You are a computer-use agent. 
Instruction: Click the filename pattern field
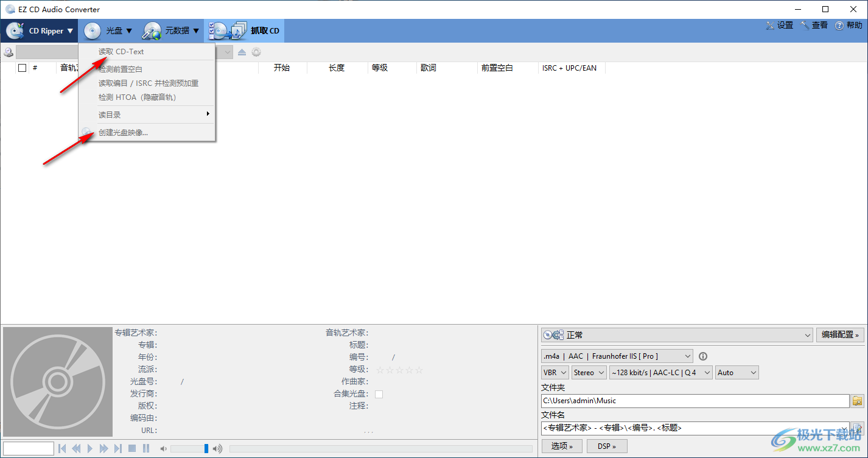[x=695, y=428]
